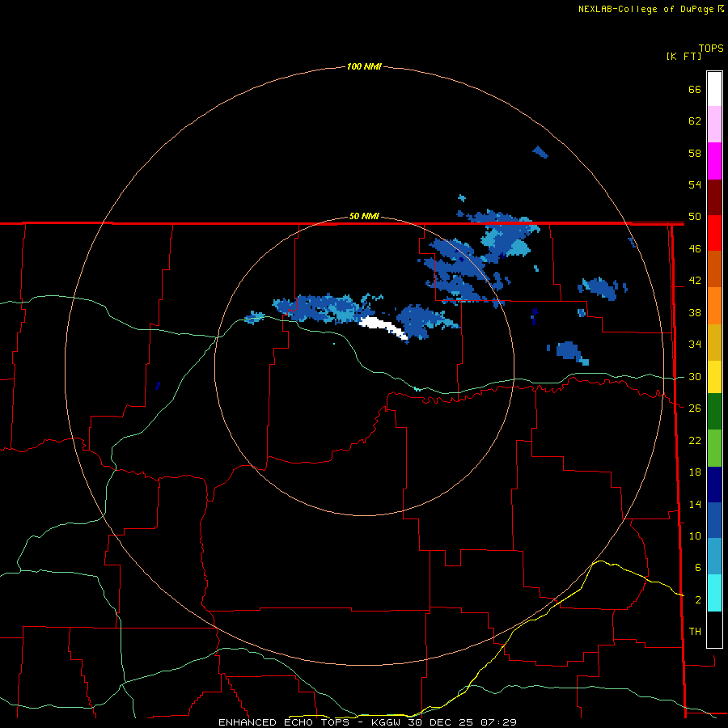Click the 66 legend value
The height and width of the screenshot is (728, 728).
tap(695, 89)
